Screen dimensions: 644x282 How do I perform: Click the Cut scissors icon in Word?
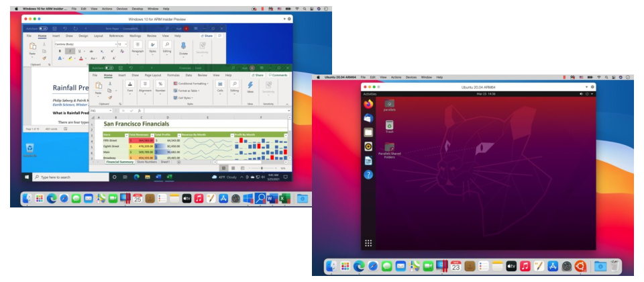point(44,44)
